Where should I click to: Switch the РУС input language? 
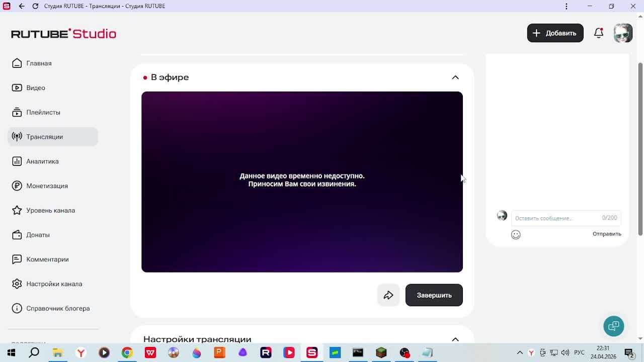[579, 353]
